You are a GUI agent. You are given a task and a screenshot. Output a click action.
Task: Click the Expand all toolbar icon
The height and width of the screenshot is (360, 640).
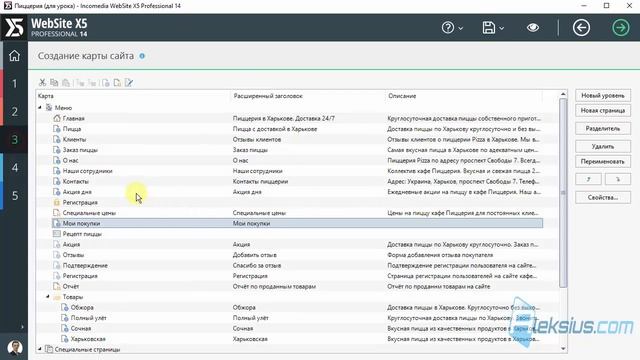pos(80,83)
